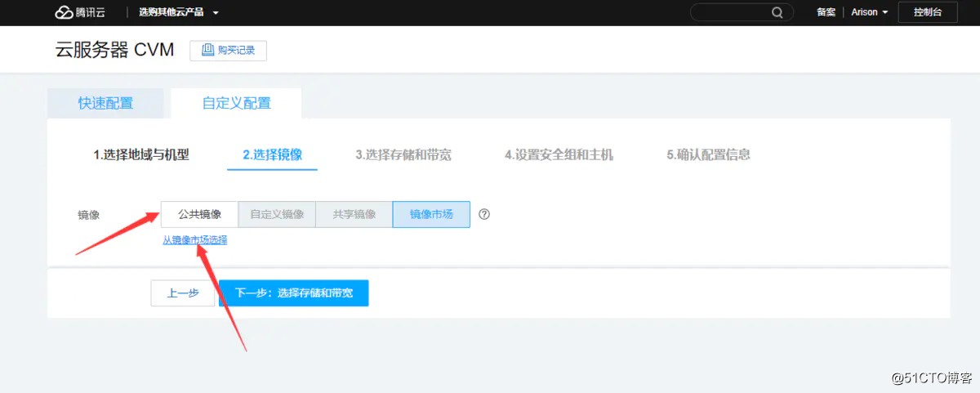The image size is (980, 393).
Task: Click the 备案 link in header
Action: (826, 12)
